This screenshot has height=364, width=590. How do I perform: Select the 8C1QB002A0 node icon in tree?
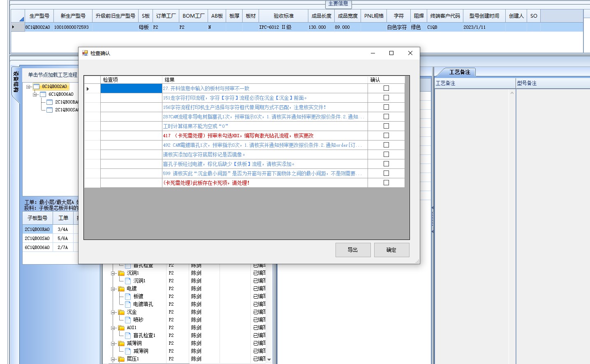tap(37, 87)
